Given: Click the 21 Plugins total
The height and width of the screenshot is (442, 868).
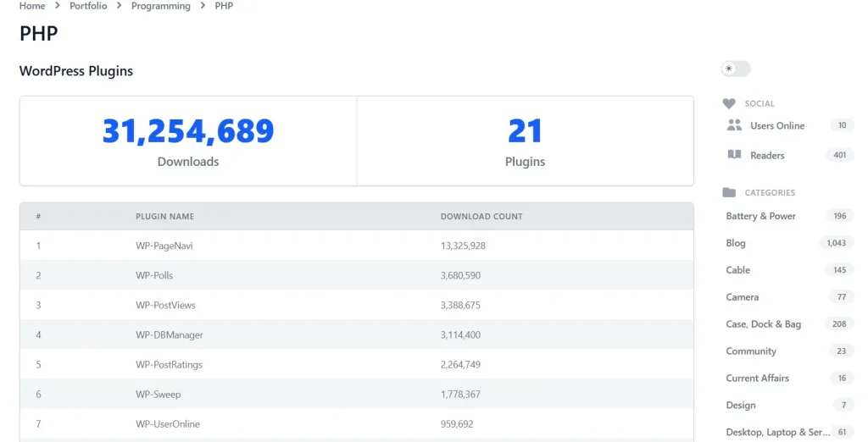Looking at the screenshot, I should (x=525, y=131).
